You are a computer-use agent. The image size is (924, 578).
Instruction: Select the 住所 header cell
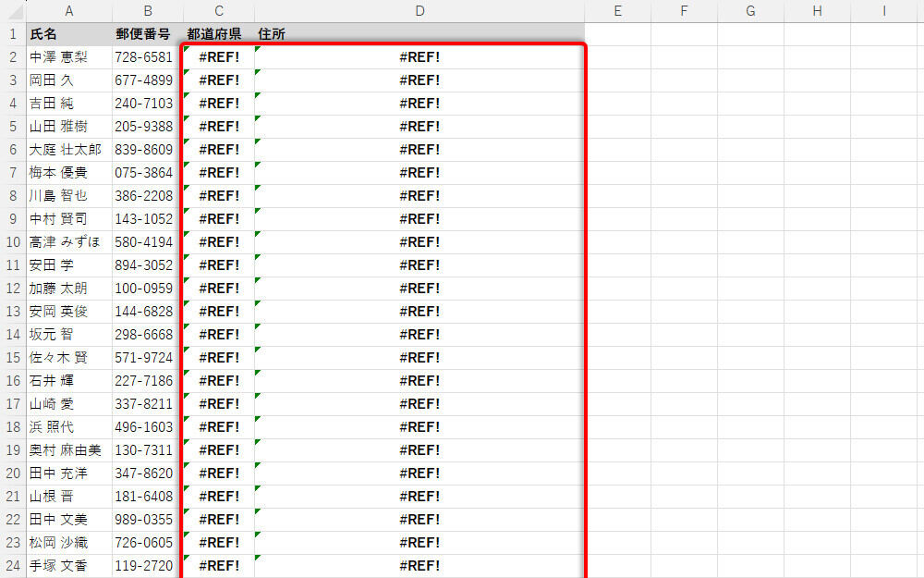tap(419, 34)
